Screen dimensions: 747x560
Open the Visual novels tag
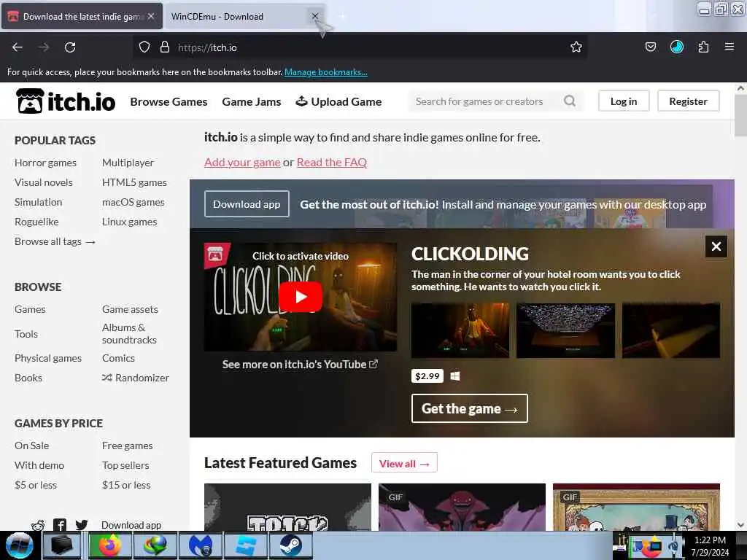pos(43,182)
